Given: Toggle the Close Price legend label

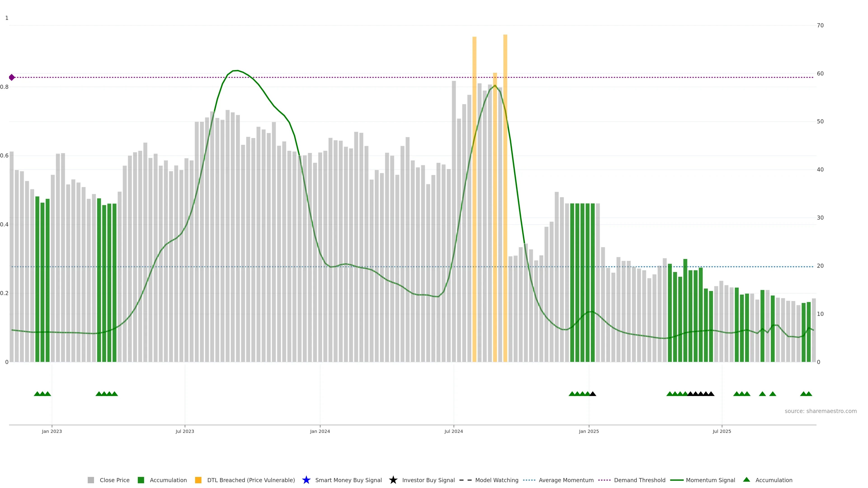Looking at the screenshot, I should pyautogui.click(x=115, y=480).
